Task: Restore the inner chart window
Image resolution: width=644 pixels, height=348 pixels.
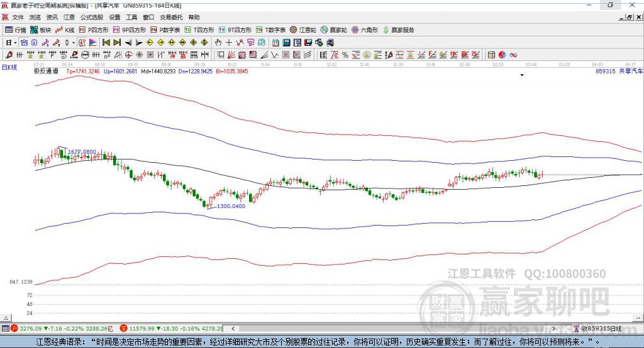Action: tap(629, 17)
